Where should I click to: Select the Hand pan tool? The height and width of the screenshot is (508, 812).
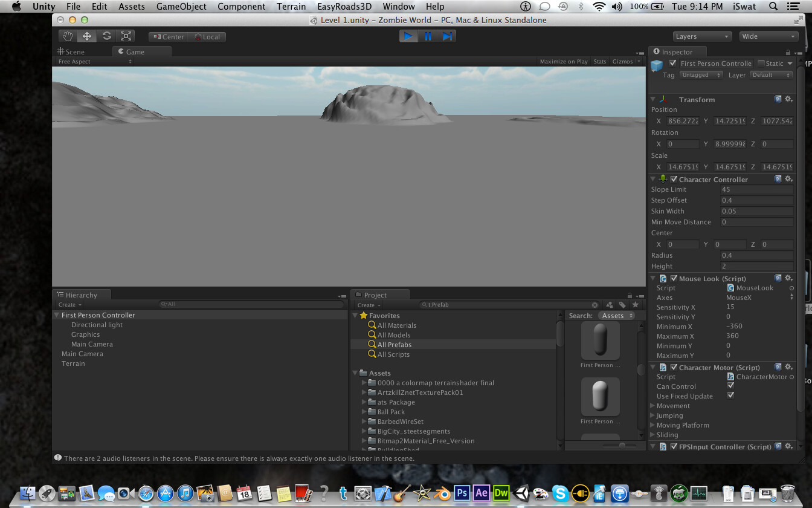67,36
